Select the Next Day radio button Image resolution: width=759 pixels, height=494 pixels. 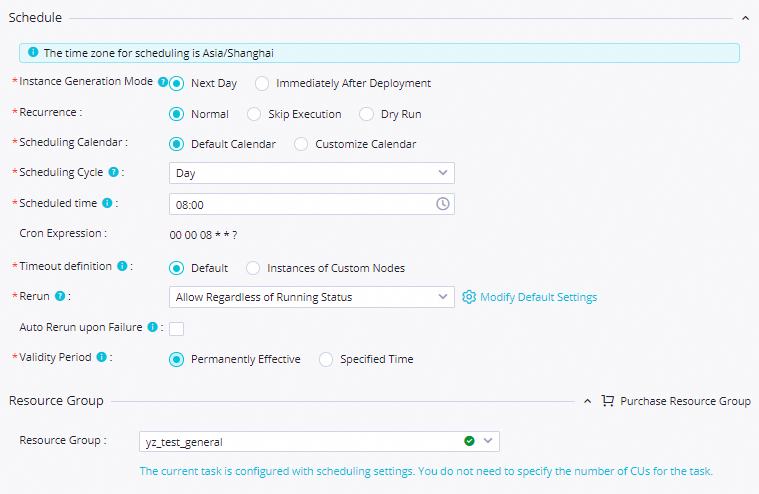[177, 84]
